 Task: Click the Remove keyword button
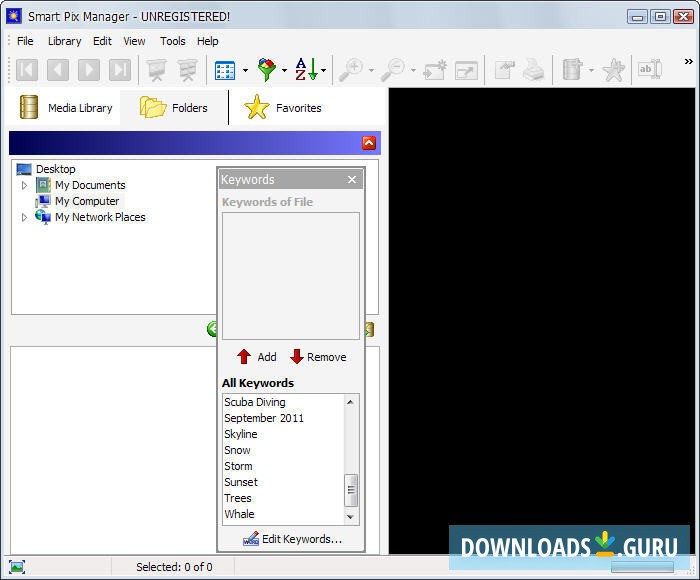[x=318, y=357]
